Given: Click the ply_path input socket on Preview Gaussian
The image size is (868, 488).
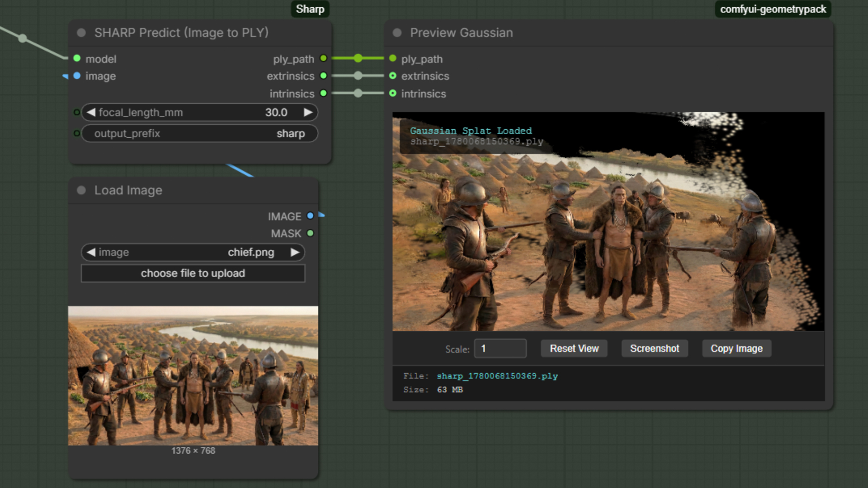Looking at the screenshot, I should click(x=392, y=58).
